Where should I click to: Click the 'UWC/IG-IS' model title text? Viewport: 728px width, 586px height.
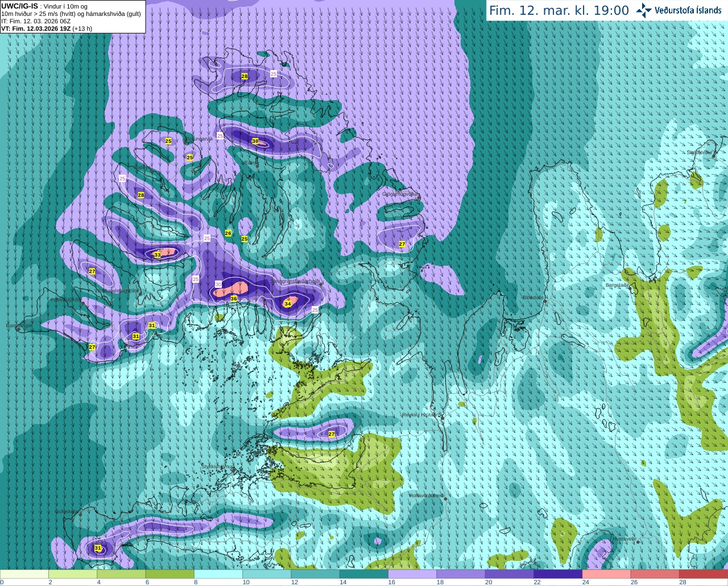(x=19, y=6)
